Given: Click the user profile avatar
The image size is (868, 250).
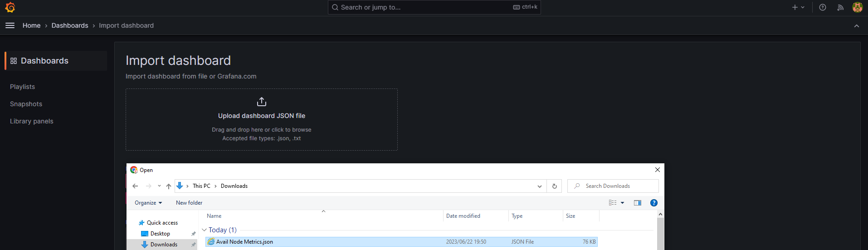Looking at the screenshot, I should point(857,7).
